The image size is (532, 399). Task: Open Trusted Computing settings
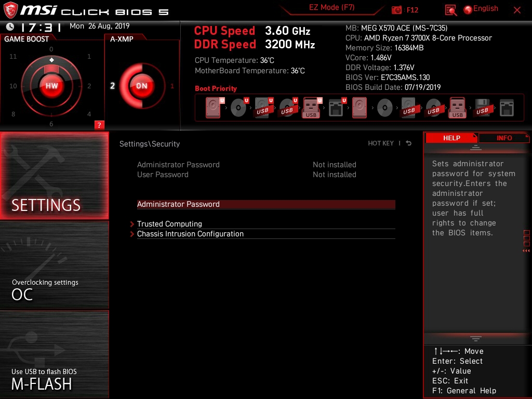[x=266, y=224]
